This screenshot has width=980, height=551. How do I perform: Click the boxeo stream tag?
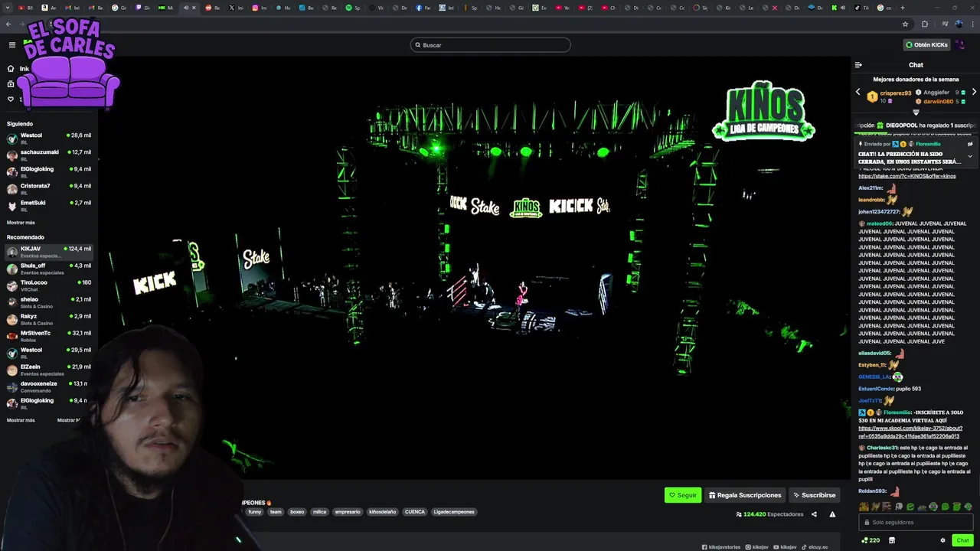pyautogui.click(x=297, y=512)
